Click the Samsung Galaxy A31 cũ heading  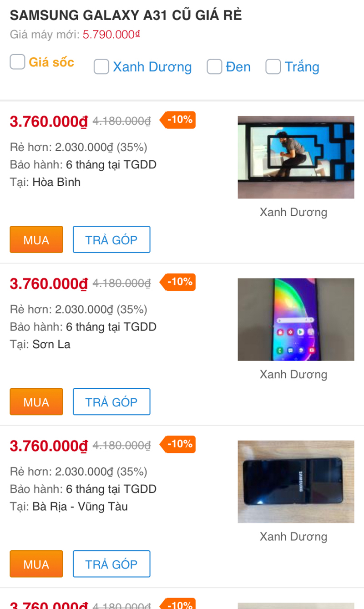126,15
